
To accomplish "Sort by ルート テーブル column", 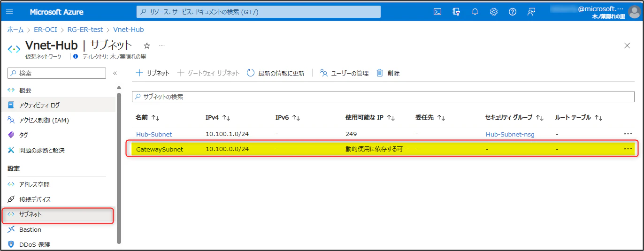I will click(578, 117).
